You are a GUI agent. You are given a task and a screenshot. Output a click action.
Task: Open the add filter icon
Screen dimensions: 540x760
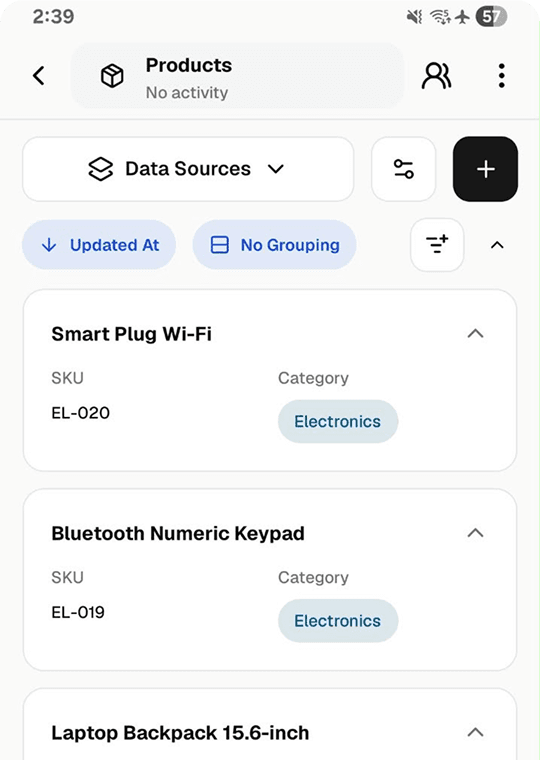pos(437,245)
